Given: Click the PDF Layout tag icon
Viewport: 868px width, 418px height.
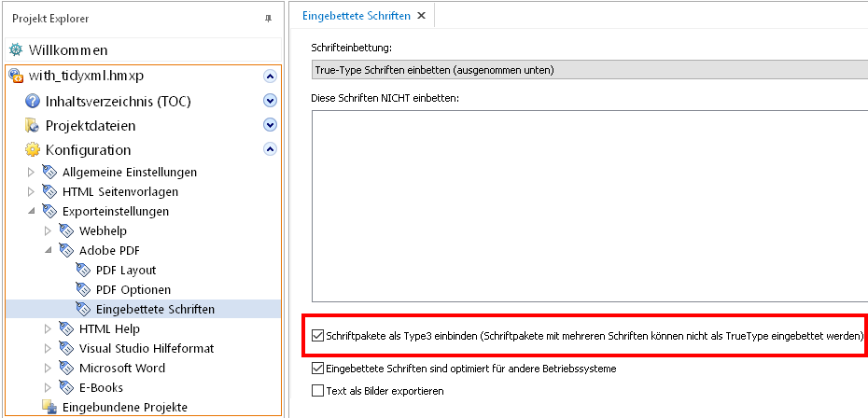Looking at the screenshot, I should click(83, 270).
